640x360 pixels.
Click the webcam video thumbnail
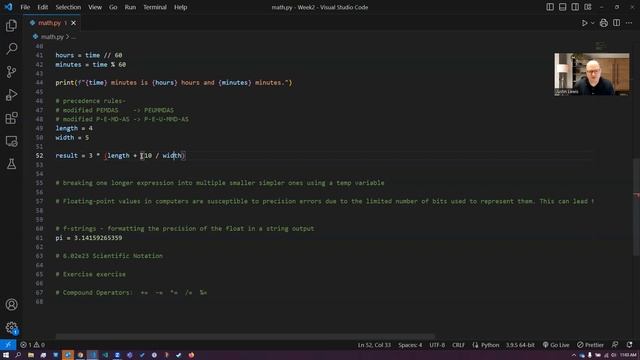tap(591, 74)
